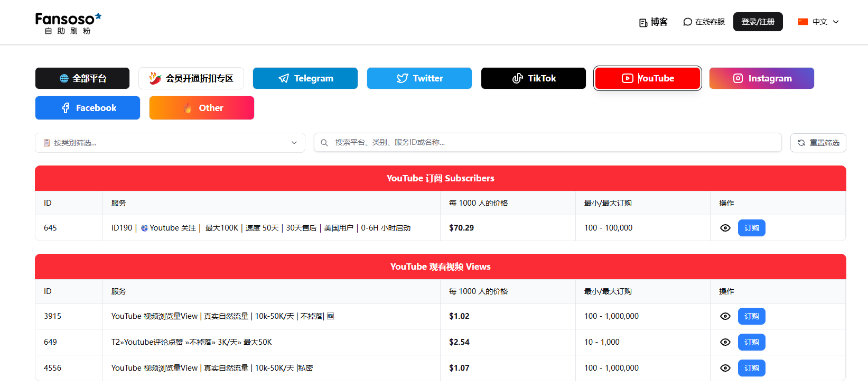
Task: Click 重置筛选 reset filter button
Action: point(818,143)
